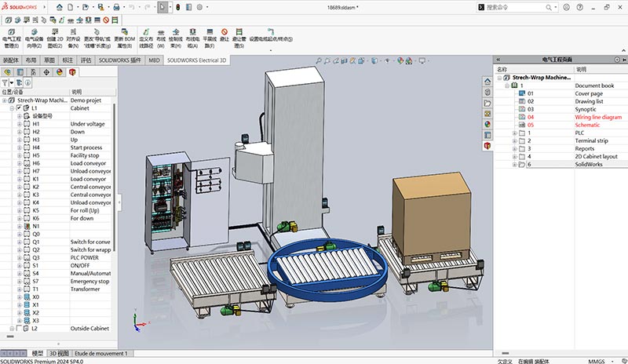Open the options gear icon
The height and width of the screenshot is (364, 628).
[x=199, y=7]
